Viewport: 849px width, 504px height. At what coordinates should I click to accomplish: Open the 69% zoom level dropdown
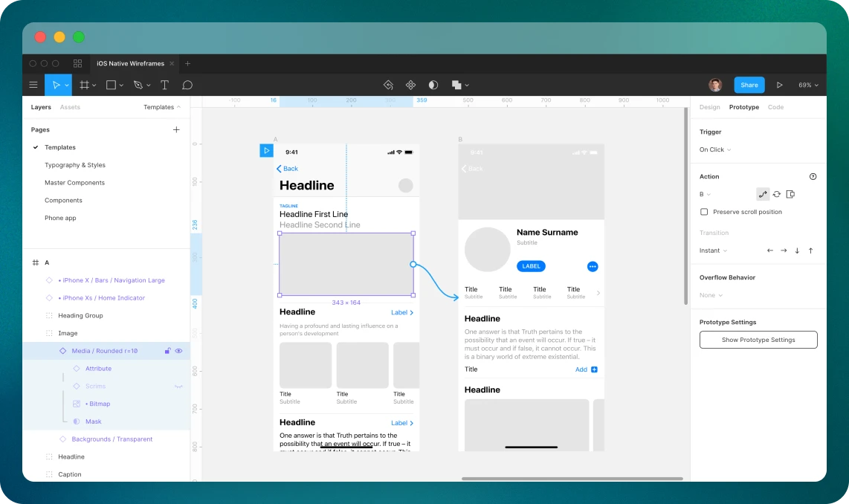808,85
